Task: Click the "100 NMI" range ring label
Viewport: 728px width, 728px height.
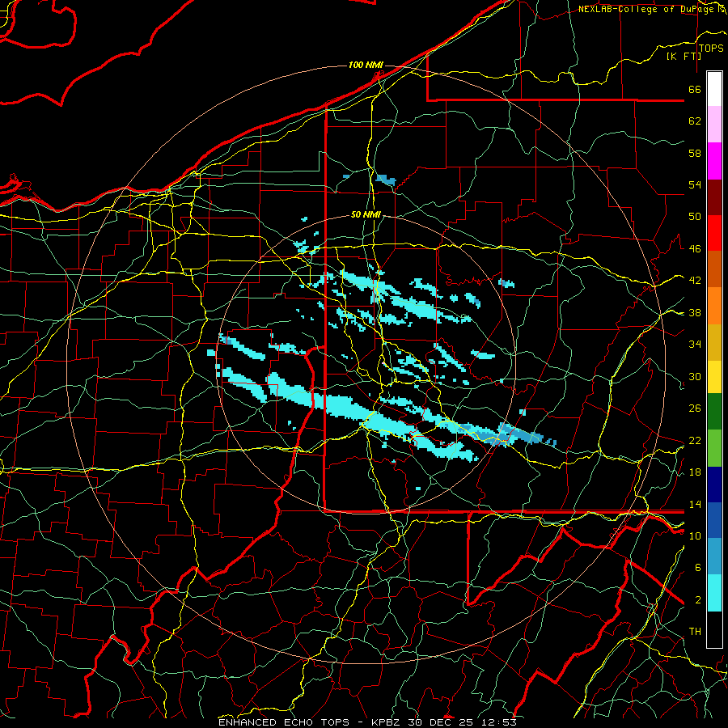Action: (366, 65)
